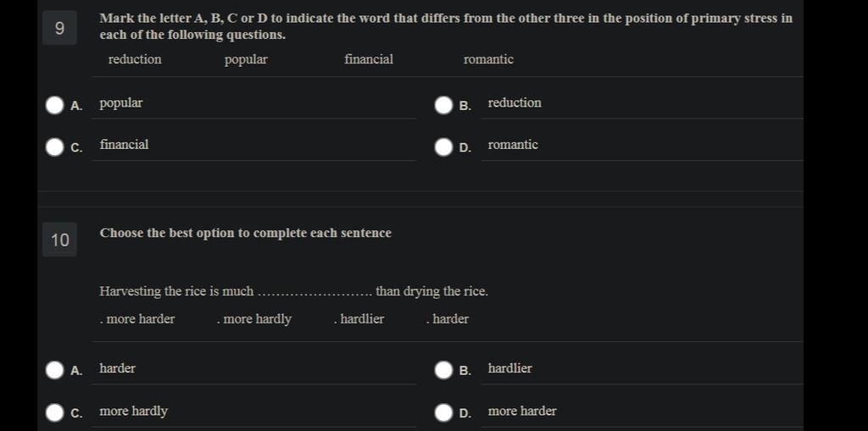Click 'popular' in question 9's word list row

click(x=246, y=60)
